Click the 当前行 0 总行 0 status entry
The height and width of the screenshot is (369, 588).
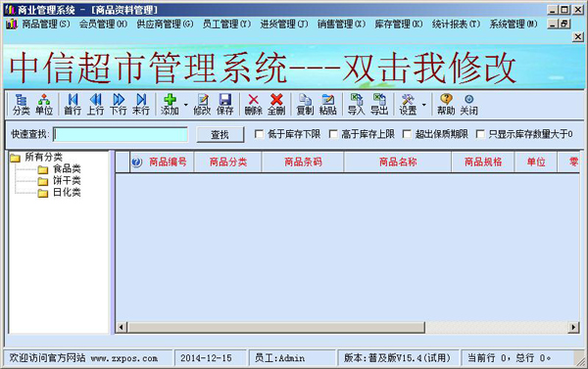(x=509, y=358)
